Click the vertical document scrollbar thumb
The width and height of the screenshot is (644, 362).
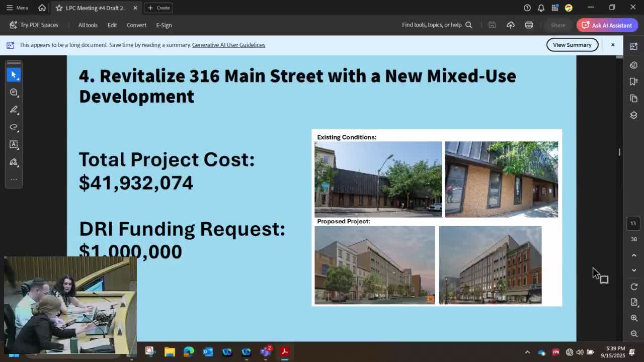pos(619,152)
